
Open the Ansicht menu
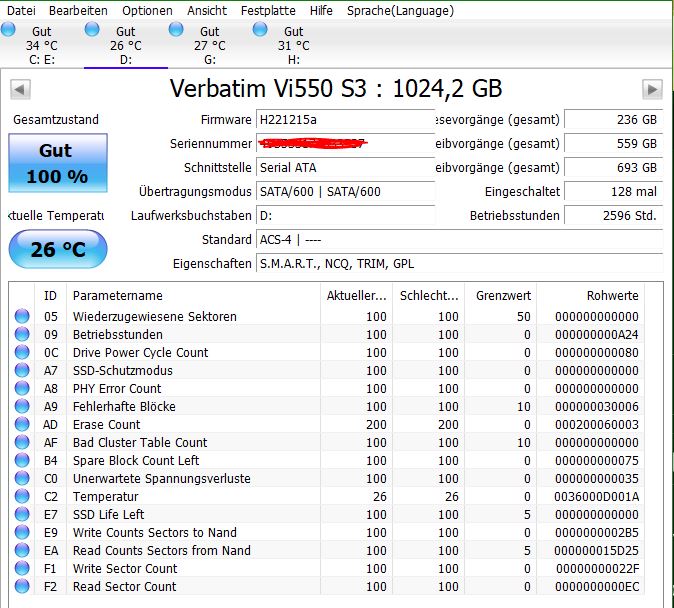point(207,10)
